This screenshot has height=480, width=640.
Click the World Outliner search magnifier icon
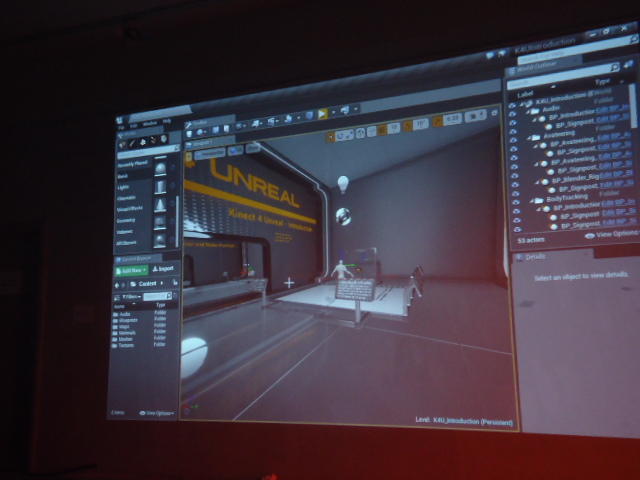pos(614,67)
